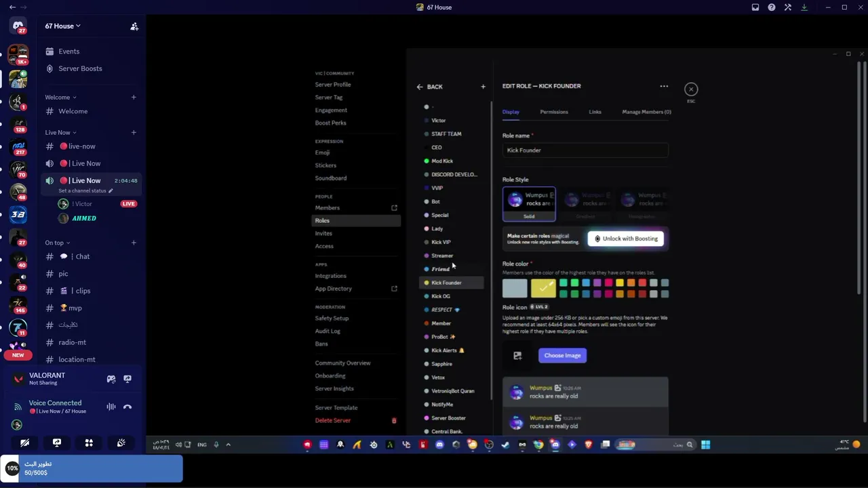Open Server Profile settings

pos(333,85)
